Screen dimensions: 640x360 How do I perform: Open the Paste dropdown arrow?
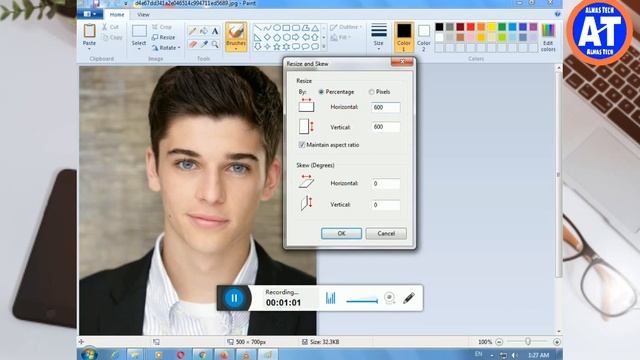pos(89,49)
